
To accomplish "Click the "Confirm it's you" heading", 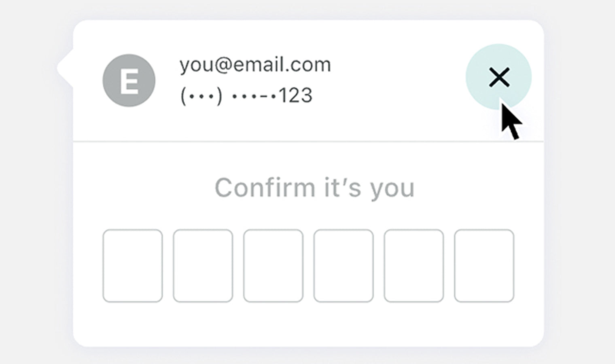I will click(x=314, y=188).
